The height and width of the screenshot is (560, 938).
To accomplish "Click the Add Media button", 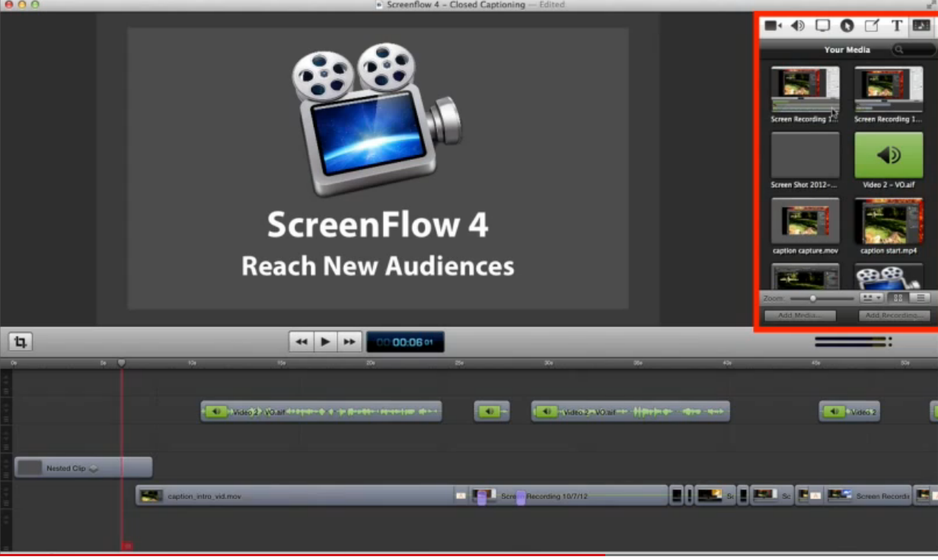I will (799, 315).
